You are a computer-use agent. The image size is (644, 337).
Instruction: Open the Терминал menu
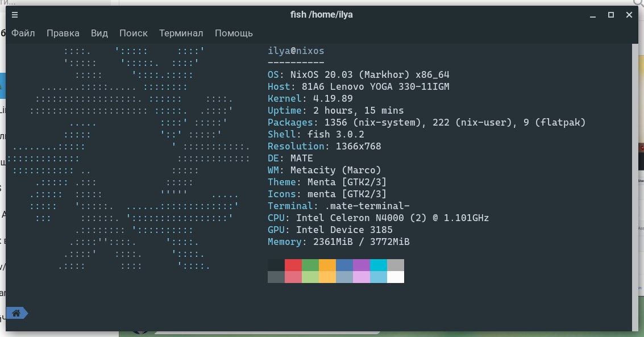[x=181, y=34]
